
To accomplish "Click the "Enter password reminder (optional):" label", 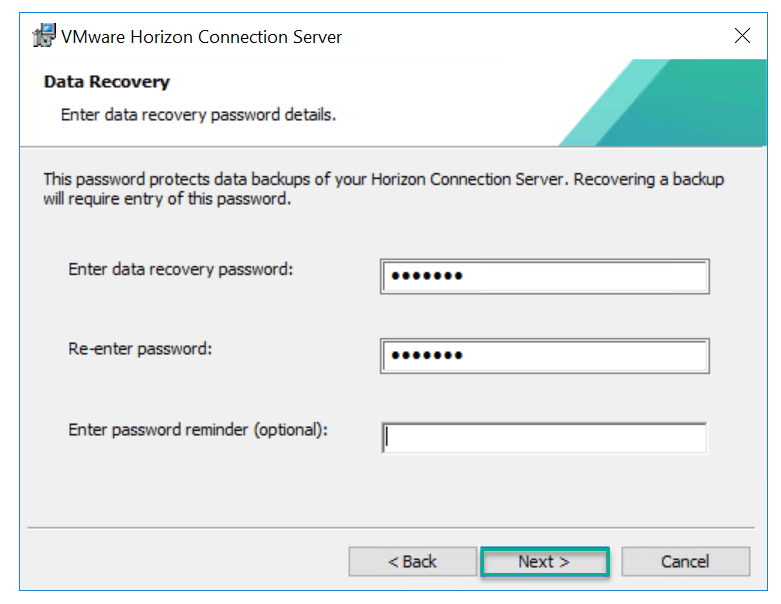I will click(x=198, y=429).
